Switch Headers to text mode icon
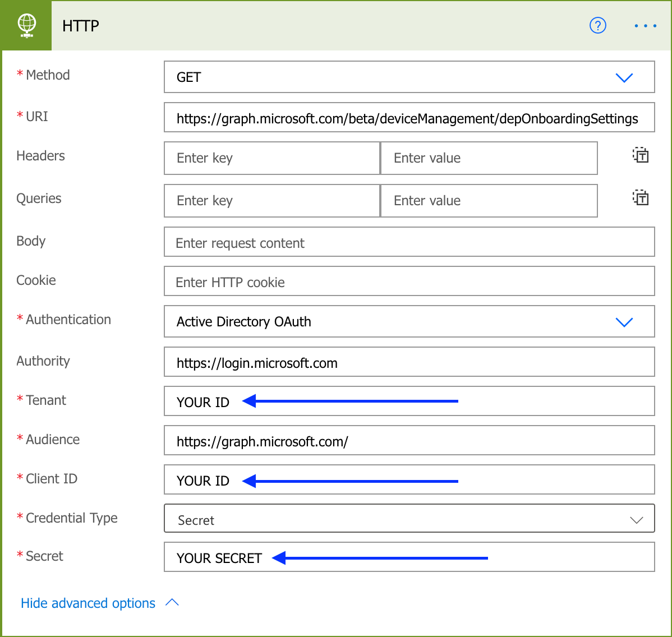This screenshot has height=637, width=672. (x=641, y=155)
